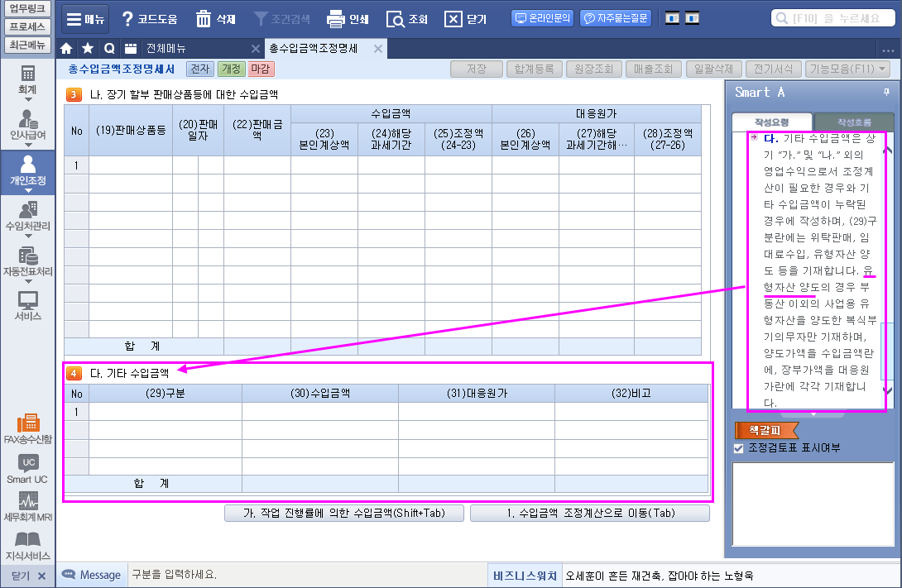This screenshot has height=588, width=902.
Task: Expand 회계 module arrow
Action: pyautogui.click(x=27, y=99)
